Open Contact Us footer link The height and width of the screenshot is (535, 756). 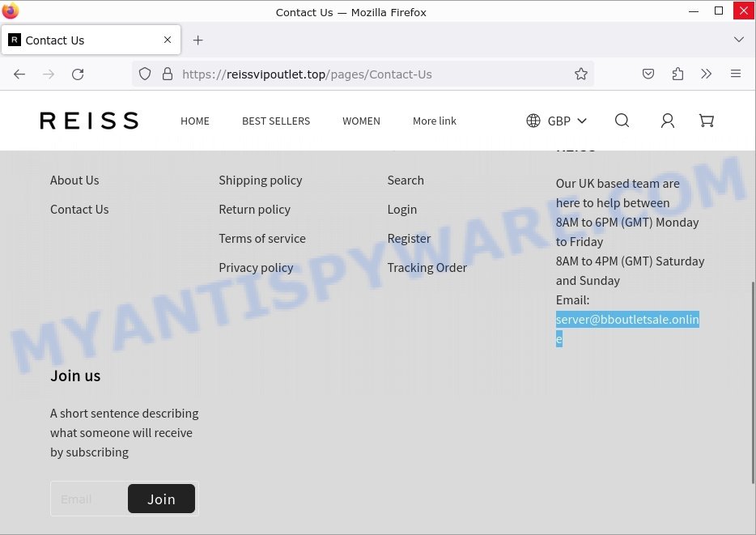pyautogui.click(x=79, y=209)
